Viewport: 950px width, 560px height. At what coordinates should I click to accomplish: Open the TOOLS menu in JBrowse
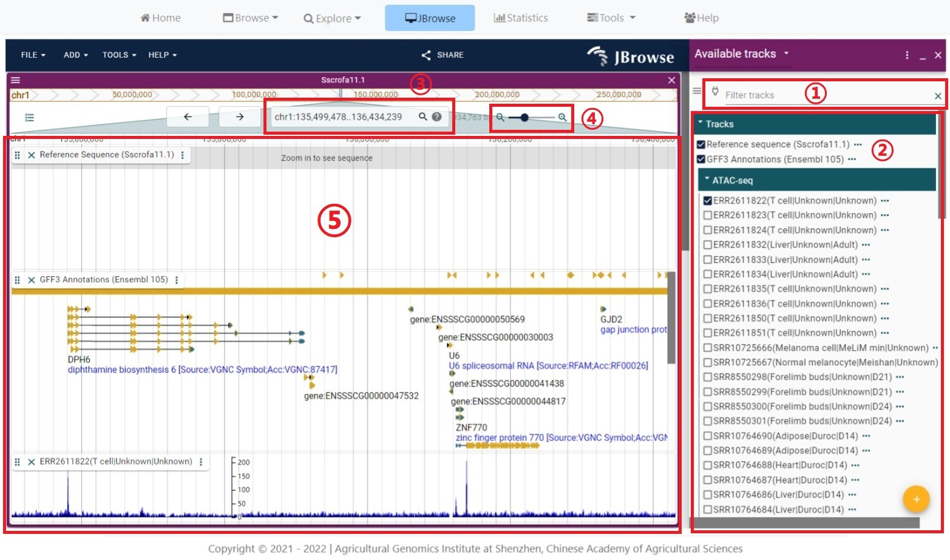tap(119, 55)
